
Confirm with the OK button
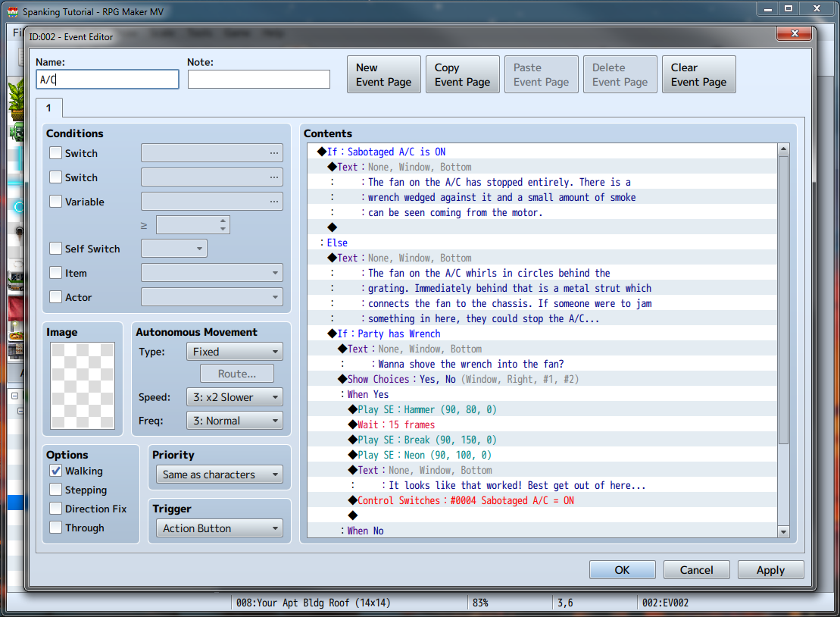pyautogui.click(x=623, y=570)
